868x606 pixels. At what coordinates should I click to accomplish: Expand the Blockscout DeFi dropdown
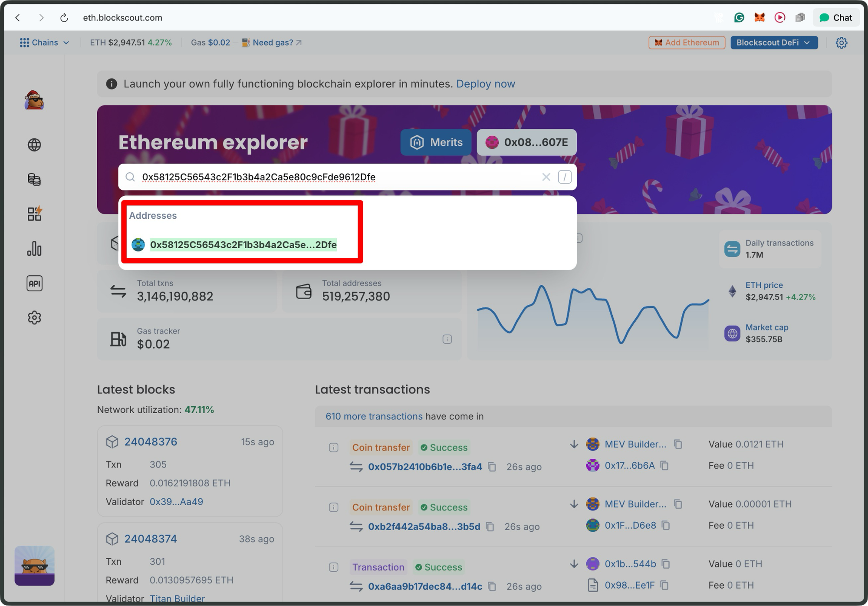click(x=774, y=42)
